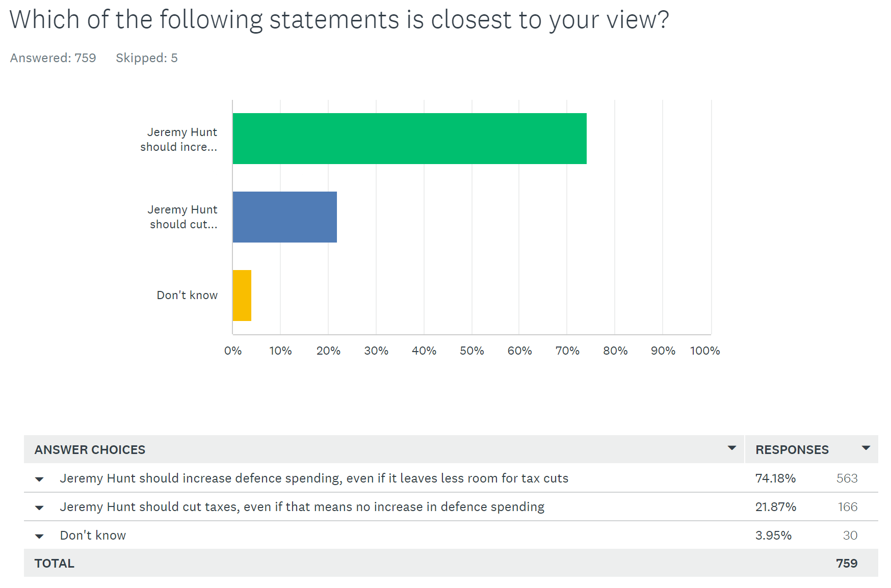Screen dimensions: 891x588
Task: Click the truncated "Jeremy Hunt should incre..." chart label
Action: [x=179, y=139]
